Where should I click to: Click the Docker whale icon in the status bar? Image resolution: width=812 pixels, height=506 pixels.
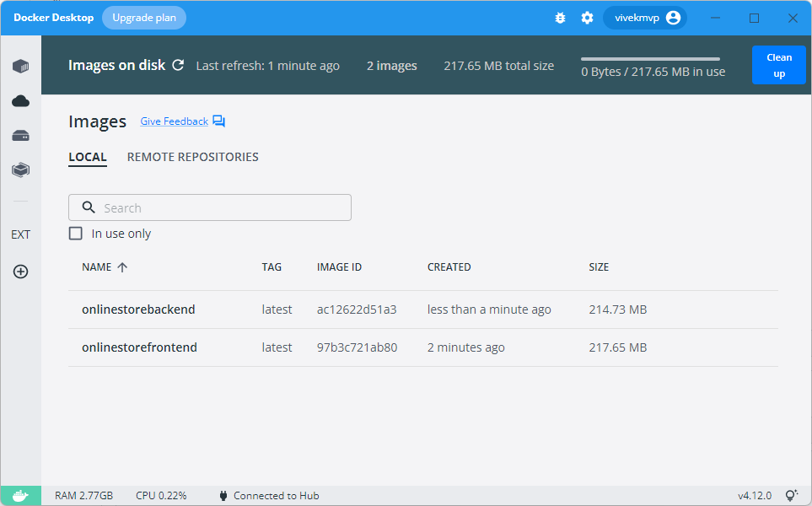[x=20, y=495]
